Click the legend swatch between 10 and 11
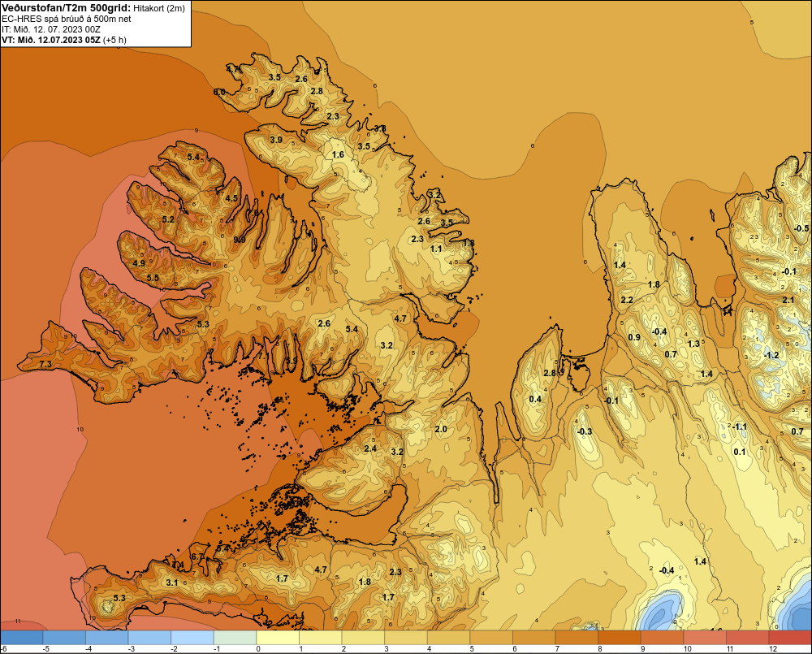The height and width of the screenshot is (654, 812). pos(705,638)
